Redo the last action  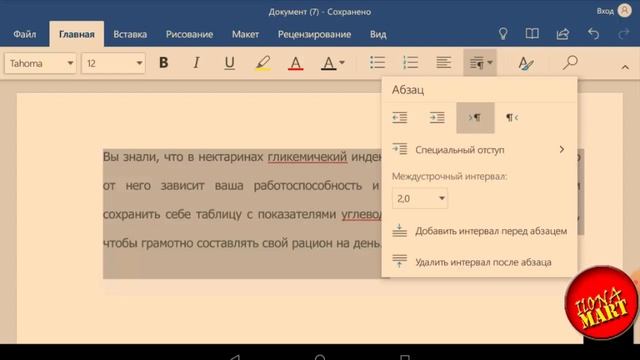[x=623, y=34]
